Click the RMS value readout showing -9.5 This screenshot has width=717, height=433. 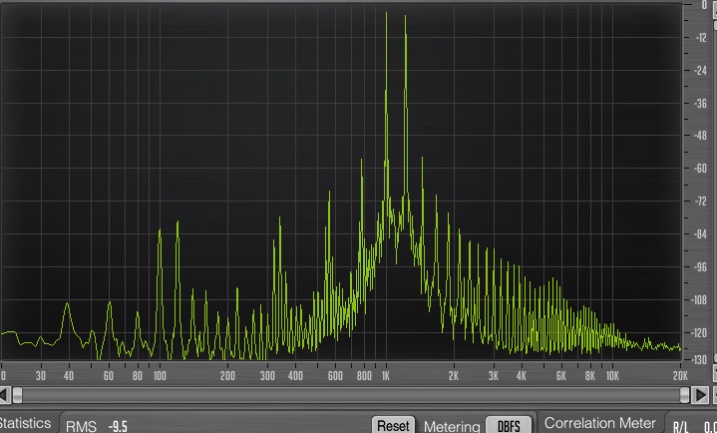[118, 426]
